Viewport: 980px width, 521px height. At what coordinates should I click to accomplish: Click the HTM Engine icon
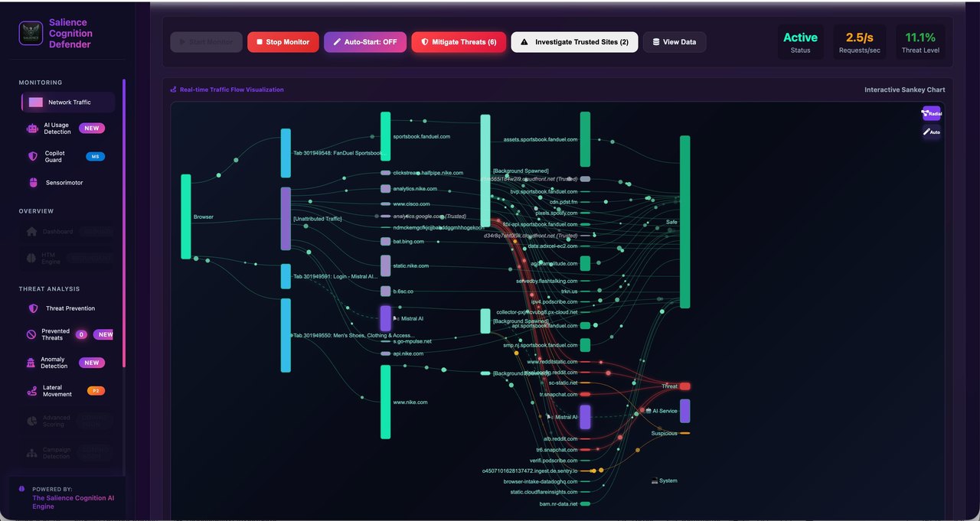(31, 259)
